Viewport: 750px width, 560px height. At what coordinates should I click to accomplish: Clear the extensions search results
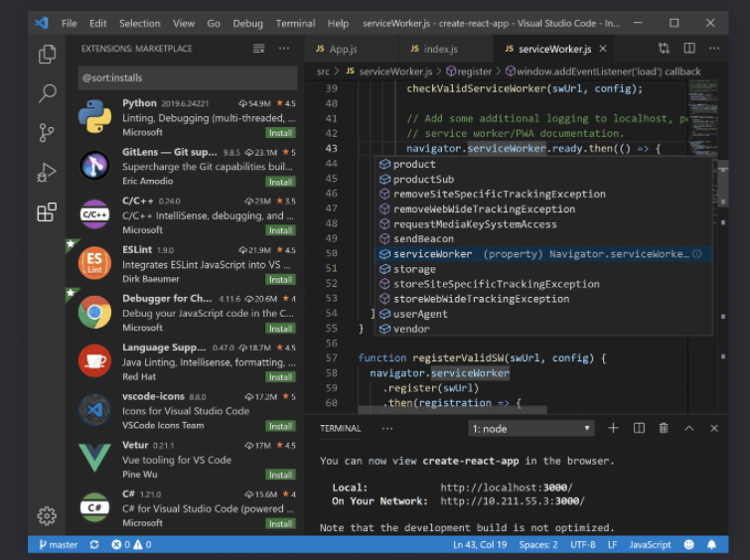[x=259, y=48]
